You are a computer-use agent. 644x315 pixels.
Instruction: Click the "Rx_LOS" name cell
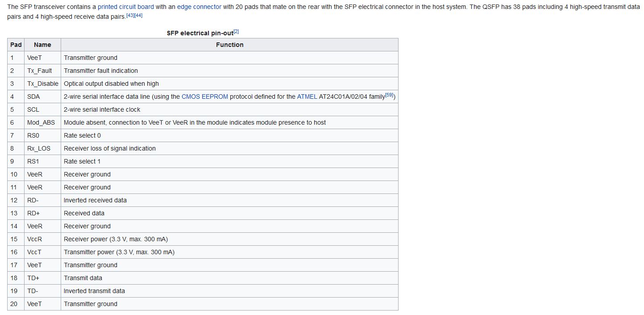39,148
